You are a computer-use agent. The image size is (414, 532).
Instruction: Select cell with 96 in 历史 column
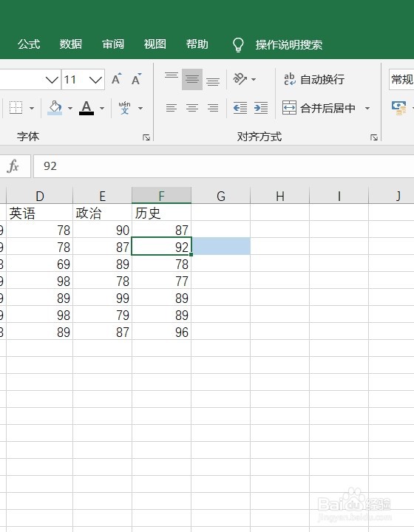(161, 331)
